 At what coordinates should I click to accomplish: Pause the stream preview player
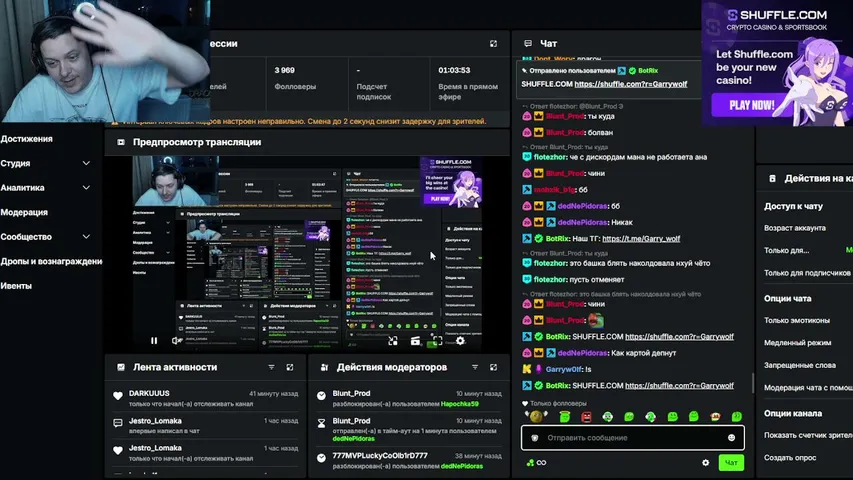pyautogui.click(x=154, y=341)
